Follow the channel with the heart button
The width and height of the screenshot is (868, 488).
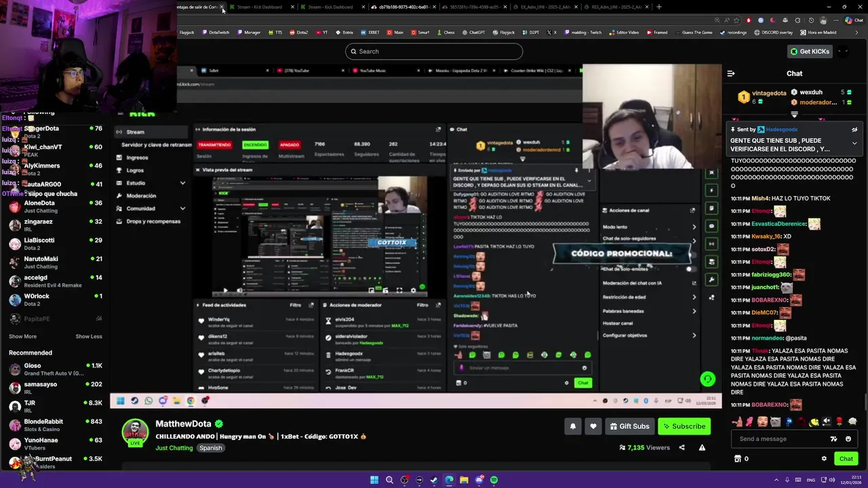click(593, 426)
